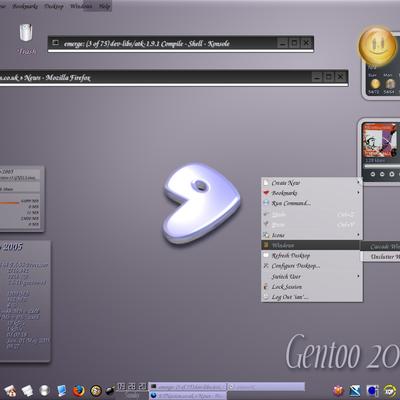Click the red heart icon beside Bookmarks

[266, 193]
